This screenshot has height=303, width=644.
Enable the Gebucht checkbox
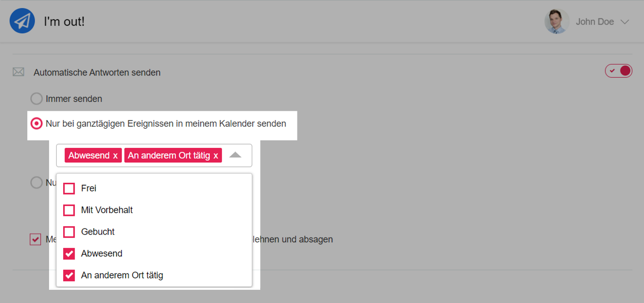(69, 232)
